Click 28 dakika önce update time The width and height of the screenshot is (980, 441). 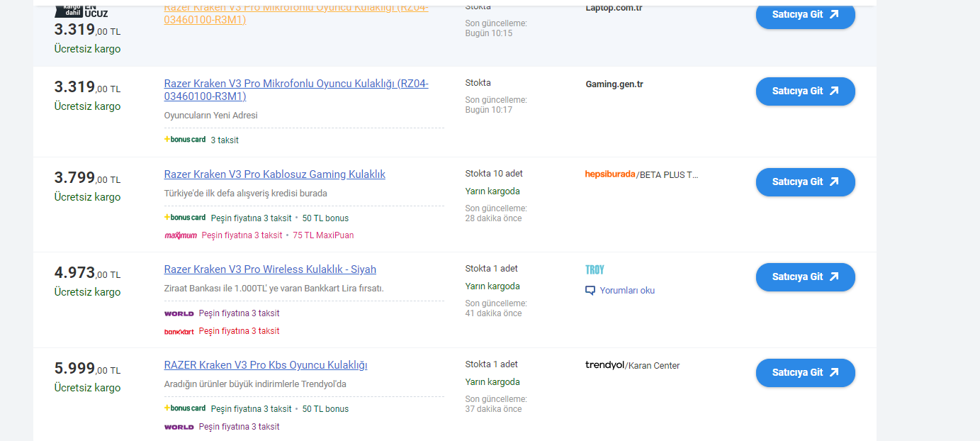point(493,218)
